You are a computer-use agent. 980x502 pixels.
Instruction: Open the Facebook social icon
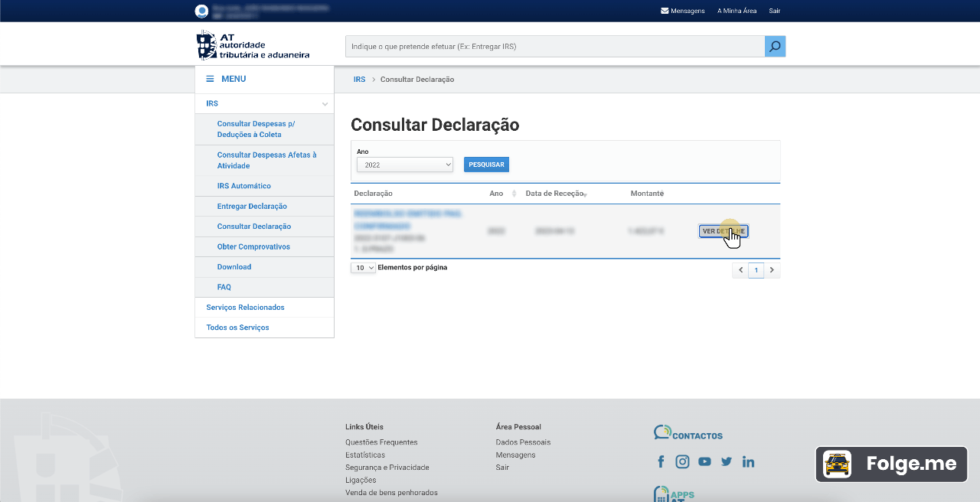pos(661,461)
